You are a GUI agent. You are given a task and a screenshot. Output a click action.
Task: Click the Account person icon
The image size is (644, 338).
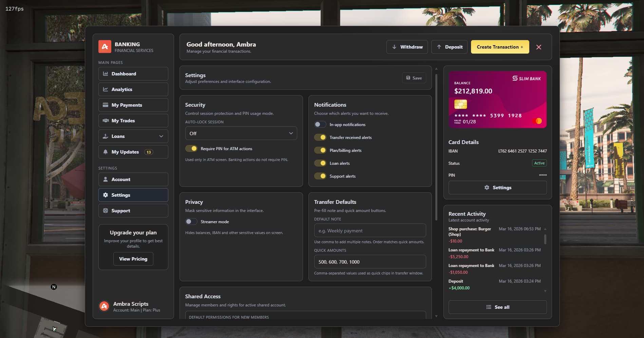(x=106, y=179)
